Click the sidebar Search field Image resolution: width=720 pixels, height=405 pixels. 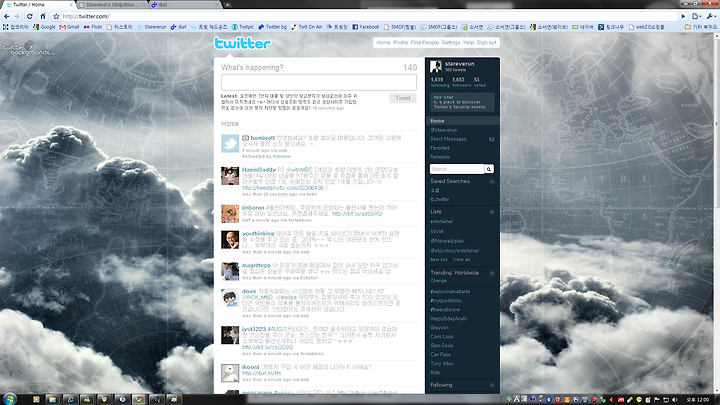coord(457,169)
